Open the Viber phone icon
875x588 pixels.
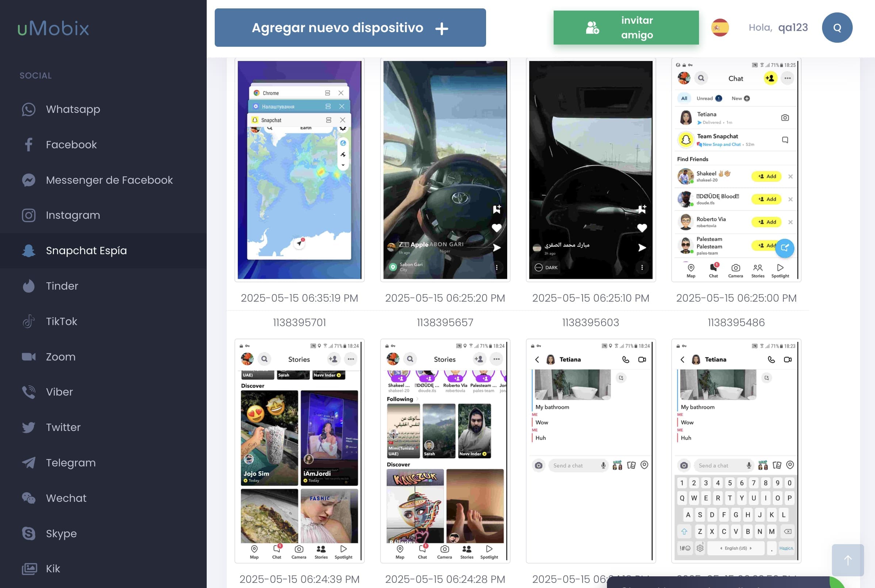(28, 392)
